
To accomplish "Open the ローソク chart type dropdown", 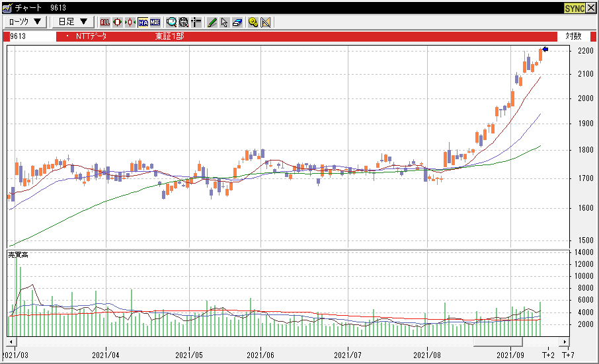I will (26, 22).
